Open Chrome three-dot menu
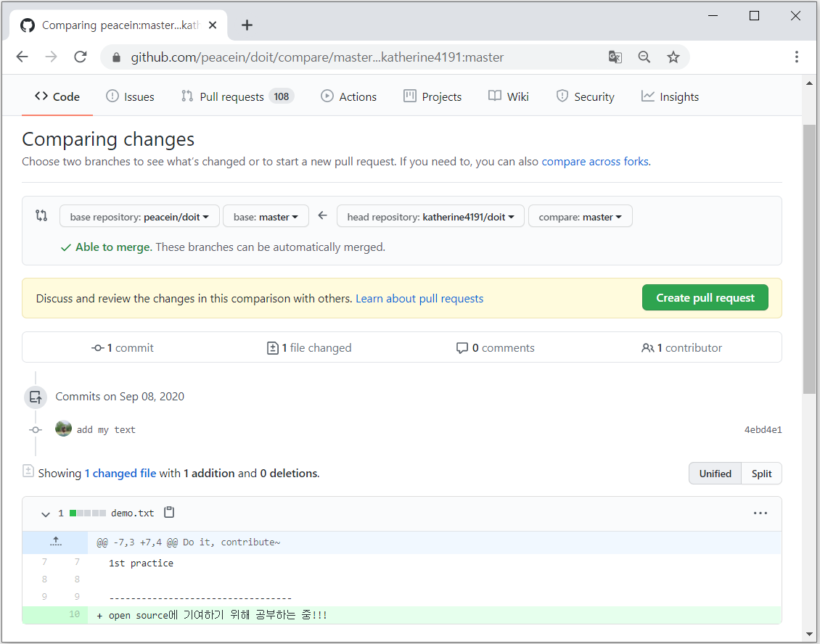The width and height of the screenshot is (820, 644). [797, 57]
